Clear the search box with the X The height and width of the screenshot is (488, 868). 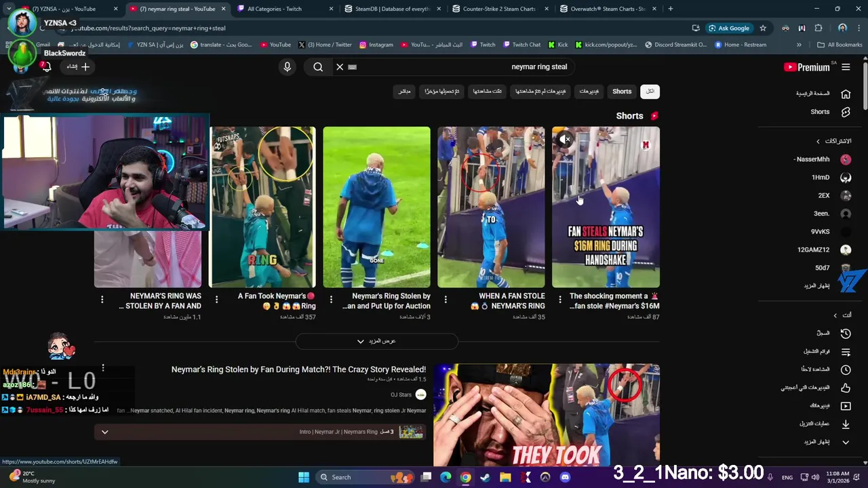pyautogui.click(x=340, y=66)
